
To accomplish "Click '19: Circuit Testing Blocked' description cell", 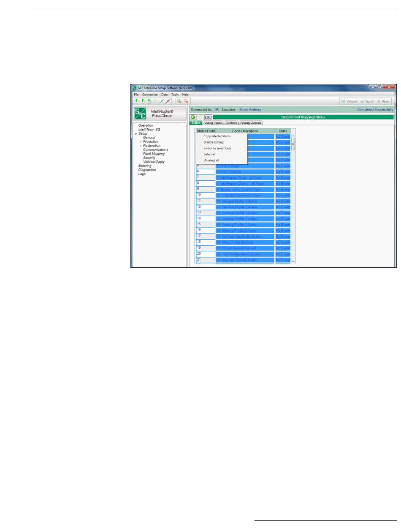I will coord(245,248).
